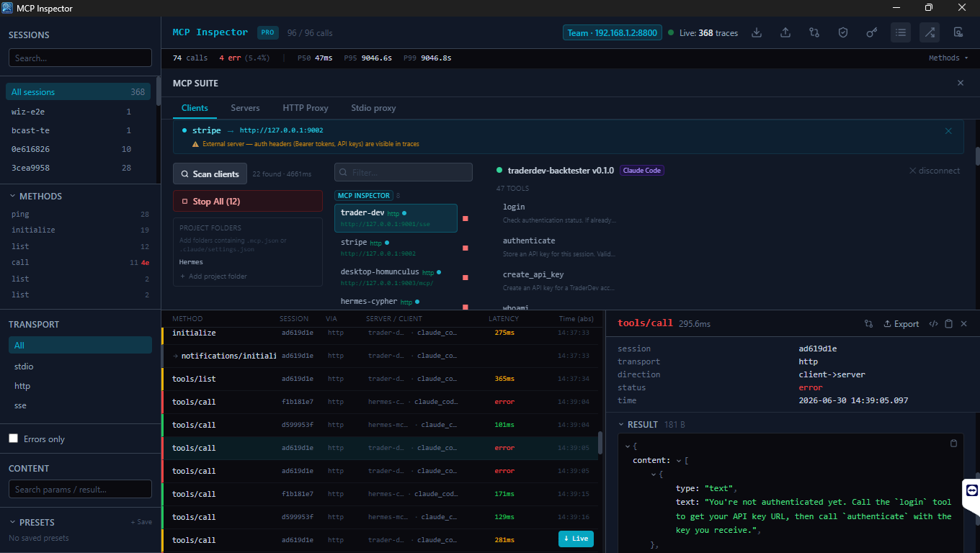Filter by the call method with 4e errors
This screenshot has width=980, height=553.
pos(80,262)
